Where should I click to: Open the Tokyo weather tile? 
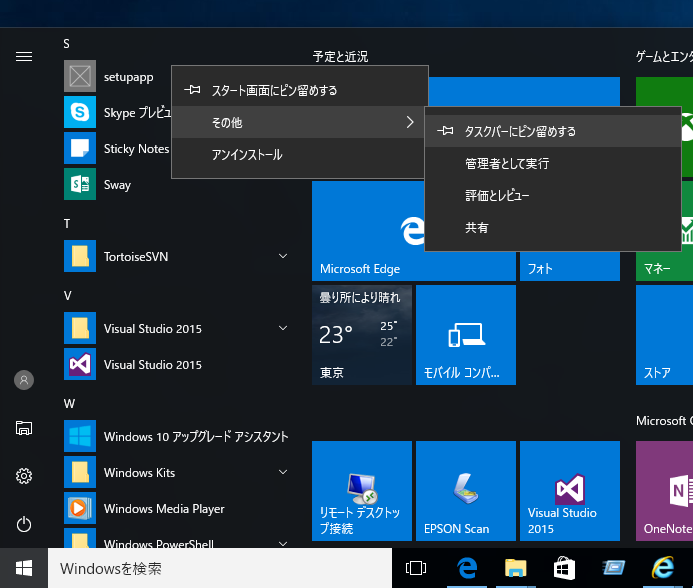[362, 335]
